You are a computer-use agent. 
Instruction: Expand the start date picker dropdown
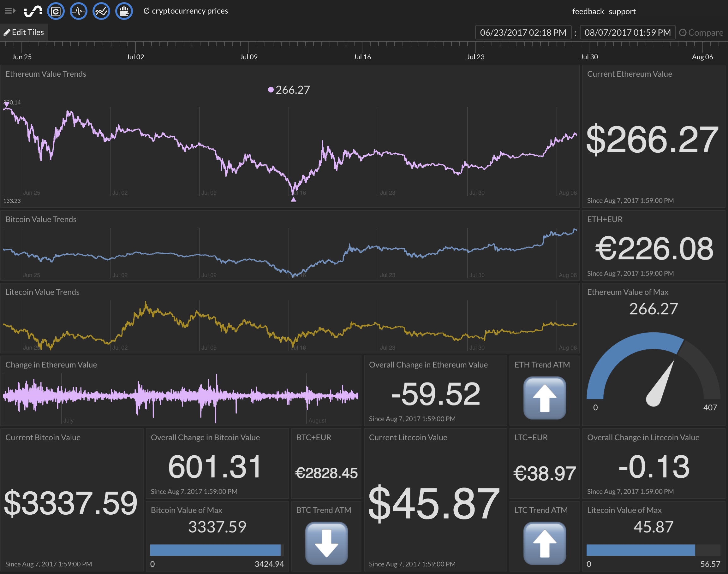point(523,32)
